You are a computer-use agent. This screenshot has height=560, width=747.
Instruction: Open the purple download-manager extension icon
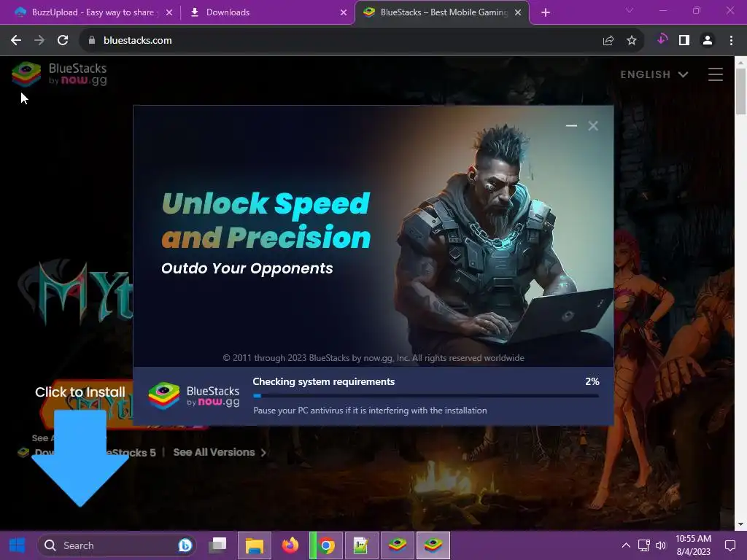[662, 39]
